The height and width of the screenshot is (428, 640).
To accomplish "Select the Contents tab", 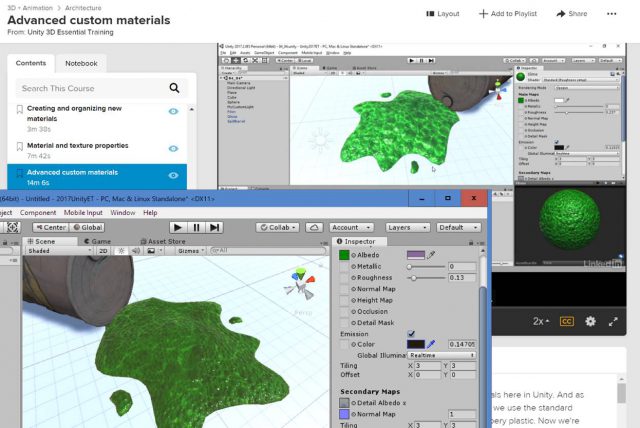I will [x=31, y=63].
